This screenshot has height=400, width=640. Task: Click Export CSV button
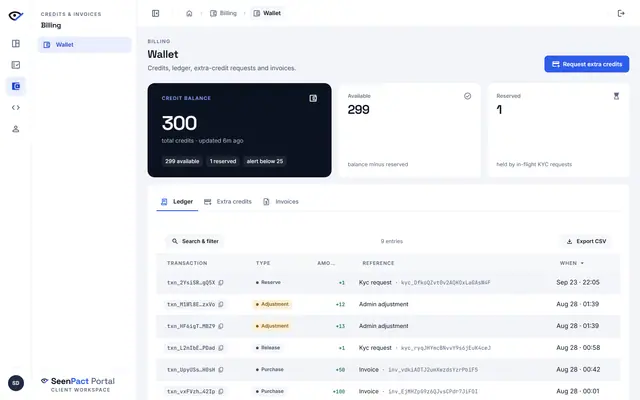click(587, 241)
